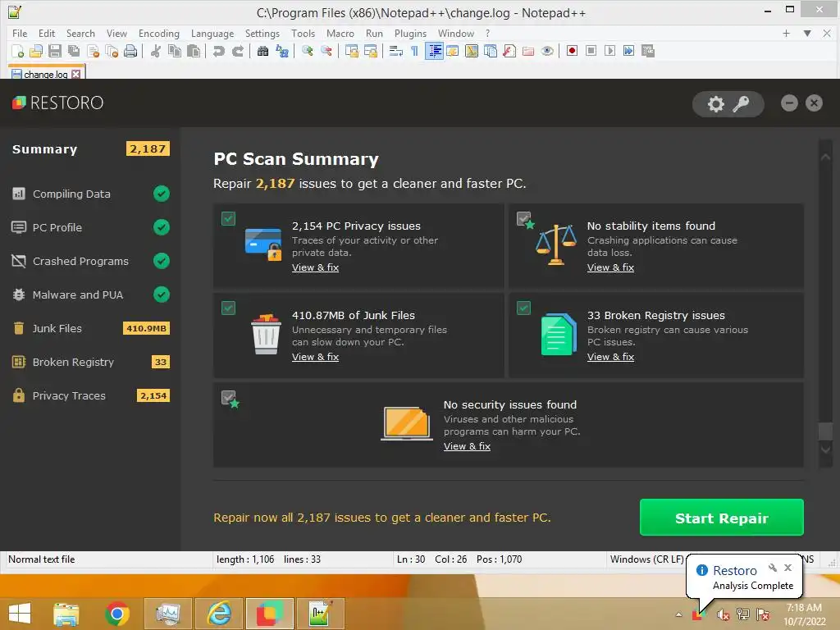Show hidden tray icons arrow
840x630 pixels.
pyautogui.click(x=678, y=614)
